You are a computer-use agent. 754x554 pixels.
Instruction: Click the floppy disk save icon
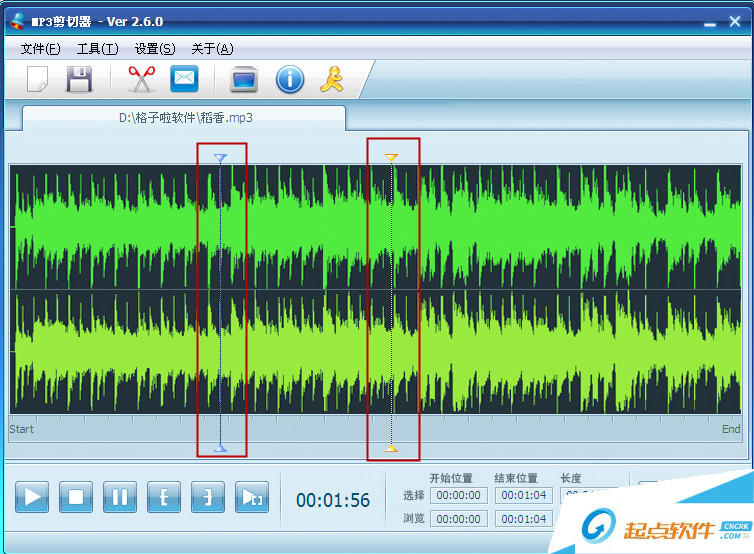point(79,79)
